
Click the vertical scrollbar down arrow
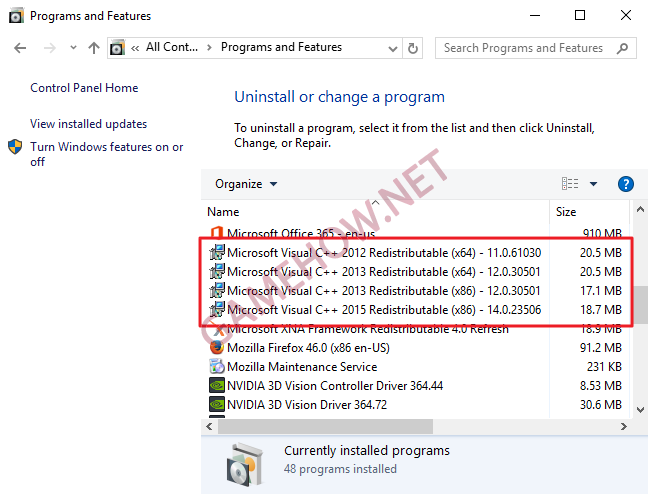pyautogui.click(x=640, y=410)
